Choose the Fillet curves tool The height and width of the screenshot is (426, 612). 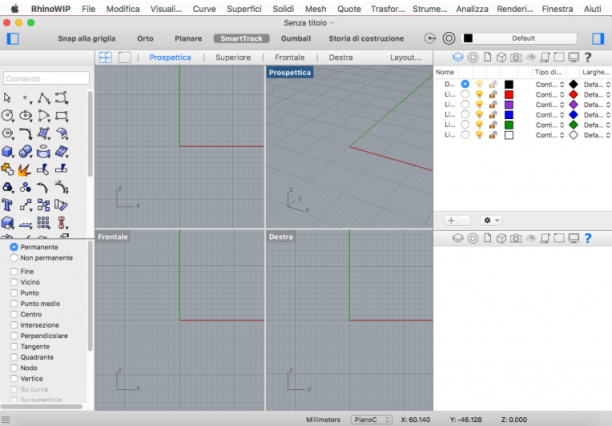[x=26, y=134]
